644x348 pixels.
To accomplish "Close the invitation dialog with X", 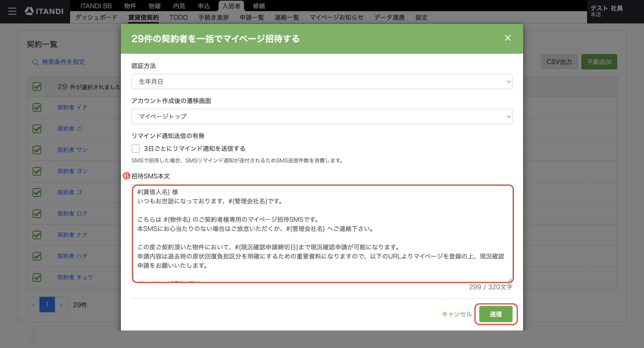I will coord(508,38).
